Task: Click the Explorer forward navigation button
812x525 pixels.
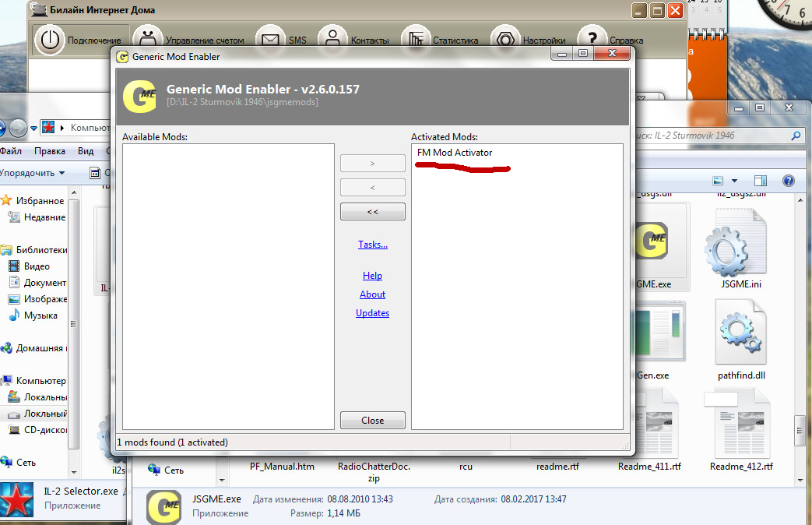Action: tap(18, 128)
